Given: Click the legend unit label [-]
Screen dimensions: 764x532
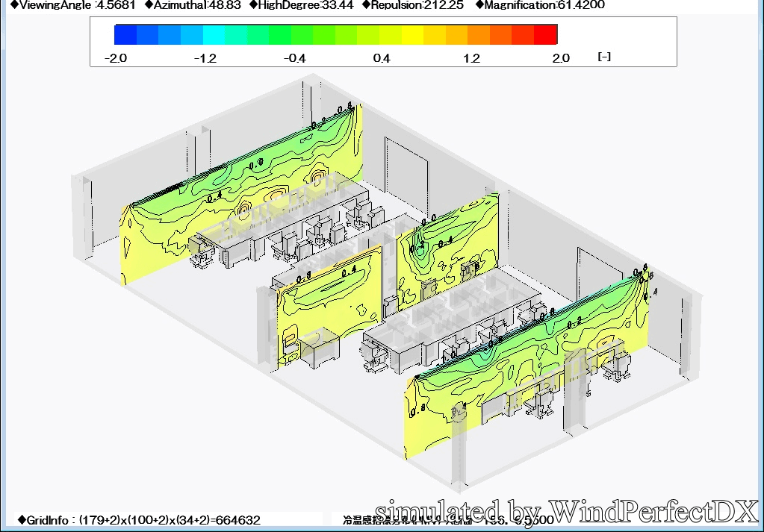Looking at the screenshot, I should pyautogui.click(x=604, y=57).
